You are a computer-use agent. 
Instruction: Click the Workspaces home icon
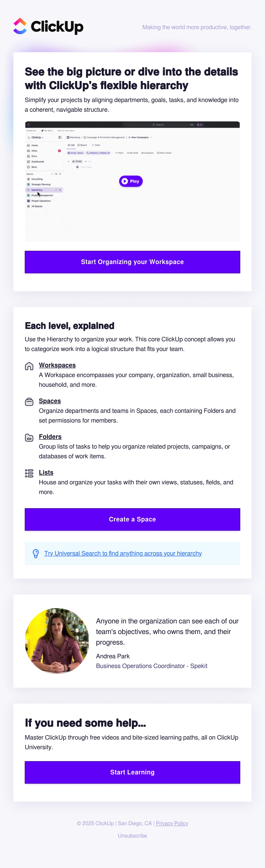click(x=29, y=366)
